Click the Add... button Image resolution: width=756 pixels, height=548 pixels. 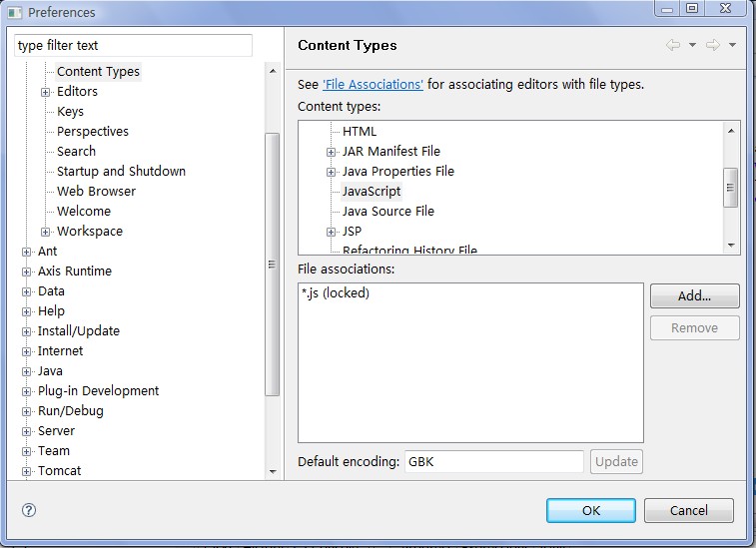694,295
